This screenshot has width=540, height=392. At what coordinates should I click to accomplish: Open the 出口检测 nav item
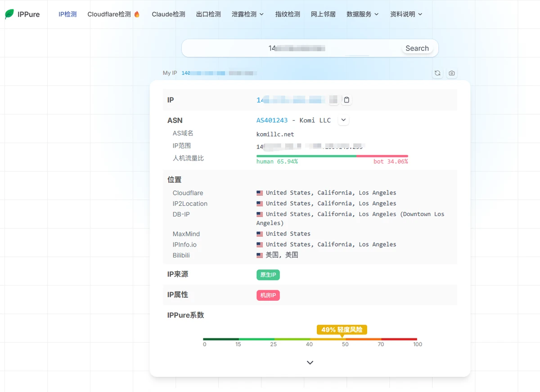pyautogui.click(x=208, y=14)
